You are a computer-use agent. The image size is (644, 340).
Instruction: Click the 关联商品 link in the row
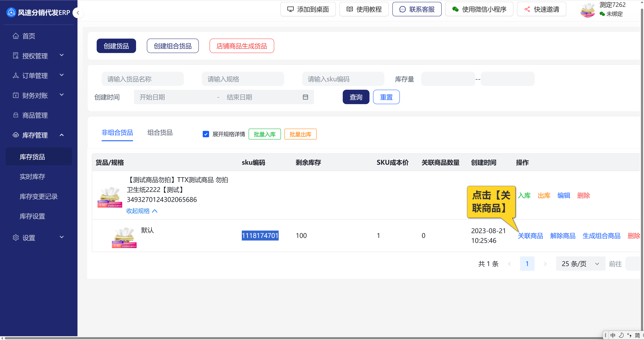[530, 236]
